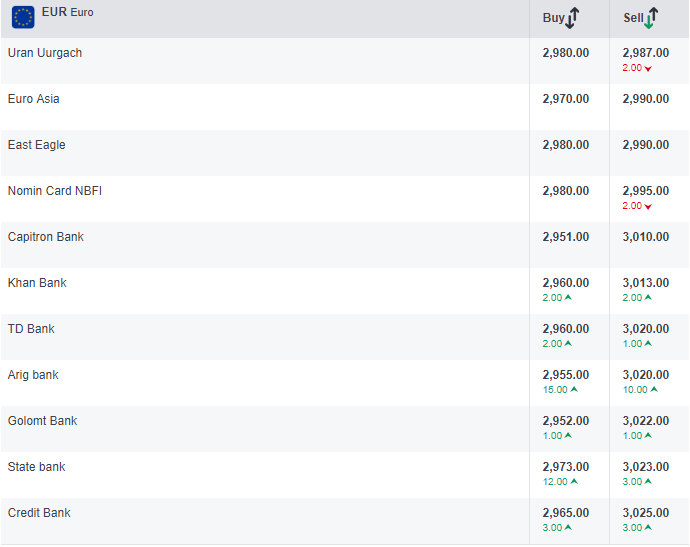Click red down arrow under Nomin Card sell
690x547 pixels.
coord(648,207)
